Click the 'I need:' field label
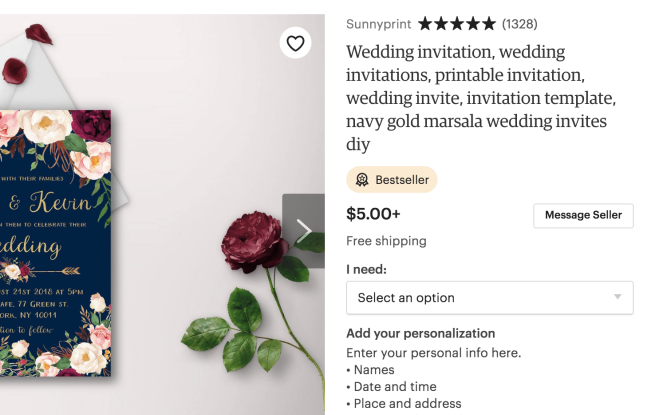Viewport: 663px width, 415px height. pyautogui.click(x=366, y=269)
